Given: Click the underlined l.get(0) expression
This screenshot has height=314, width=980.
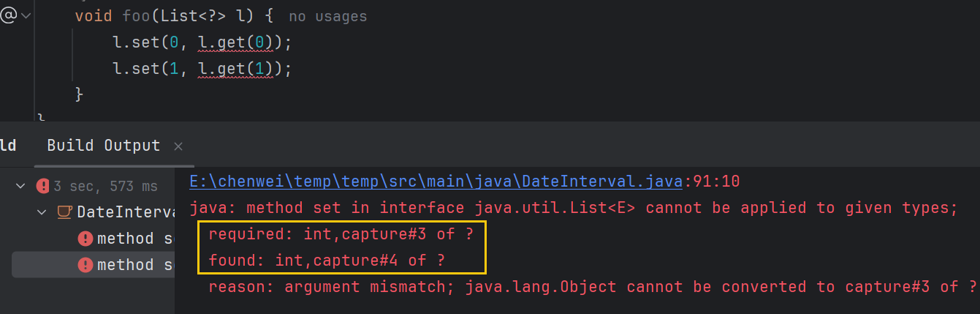Looking at the screenshot, I should pyautogui.click(x=235, y=42).
